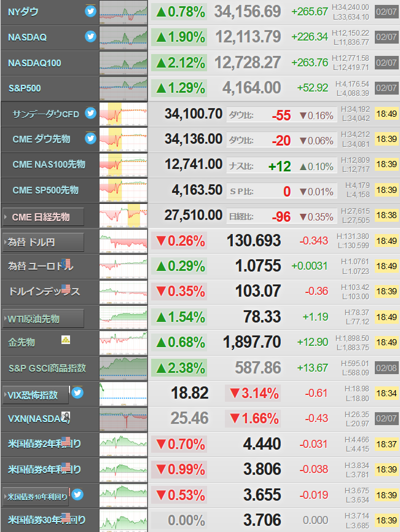The height and width of the screenshot is (532, 400).
Task: Expand the CME 日経先物 button
Action: click(43, 217)
